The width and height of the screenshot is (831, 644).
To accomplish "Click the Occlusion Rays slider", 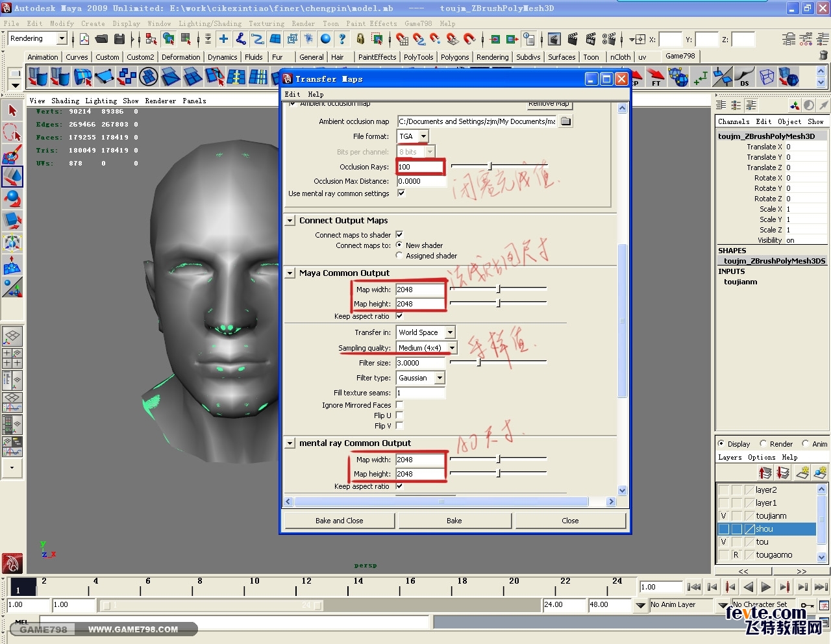I will [490, 167].
